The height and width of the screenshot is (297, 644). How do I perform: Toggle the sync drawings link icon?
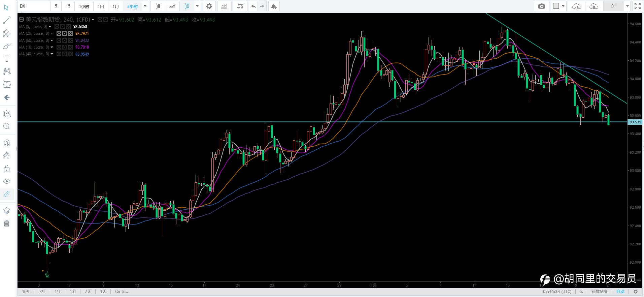6,194
